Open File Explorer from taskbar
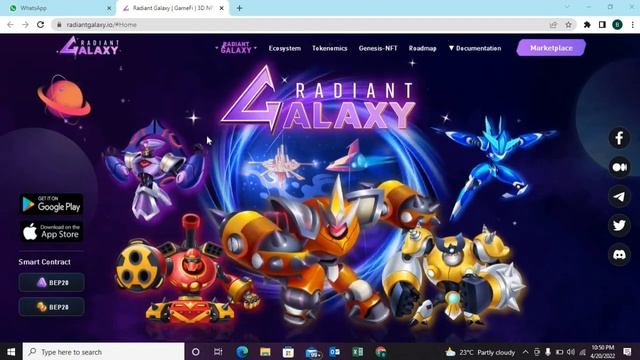 265,352
